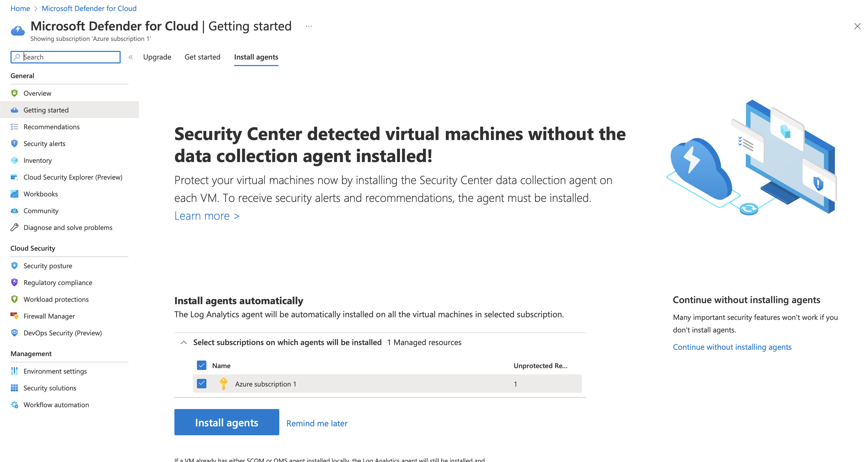Click the Overview shield icon
The width and height of the screenshot is (868, 462).
coord(14,93)
